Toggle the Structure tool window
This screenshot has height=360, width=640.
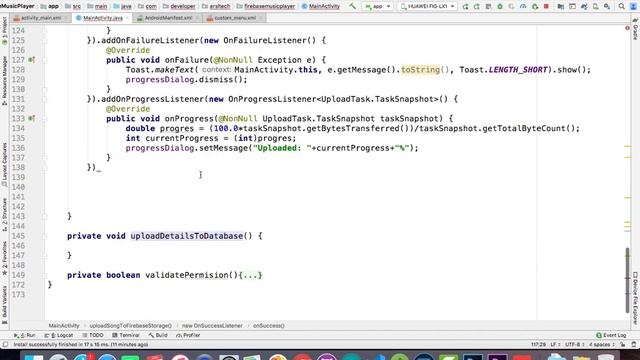4,215
